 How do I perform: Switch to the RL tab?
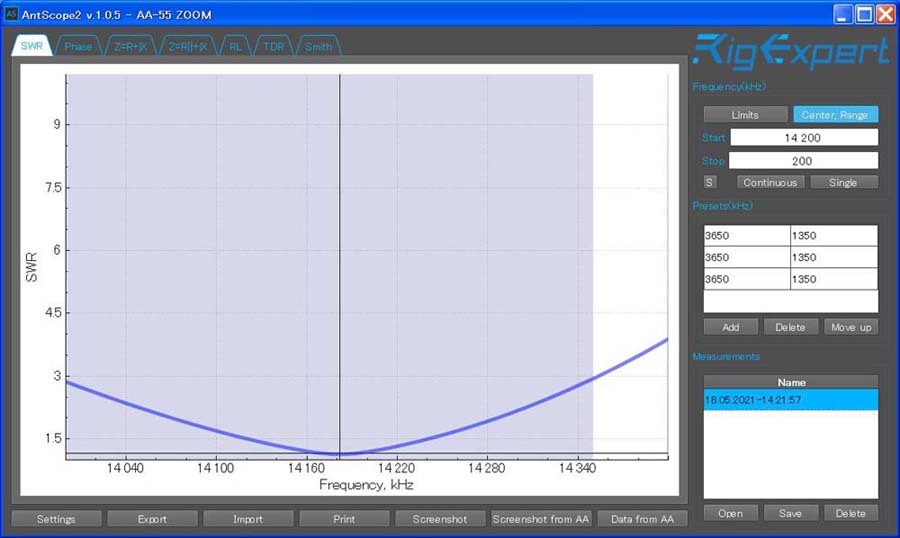pyautogui.click(x=235, y=46)
